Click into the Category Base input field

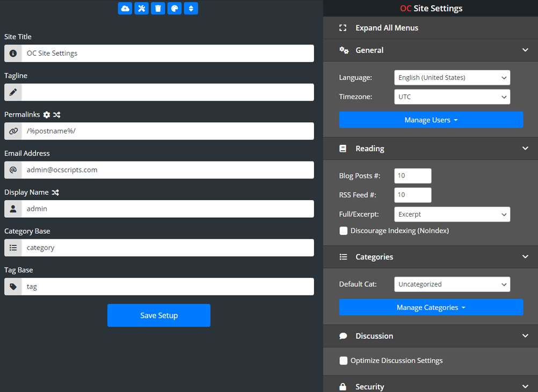tap(168, 248)
